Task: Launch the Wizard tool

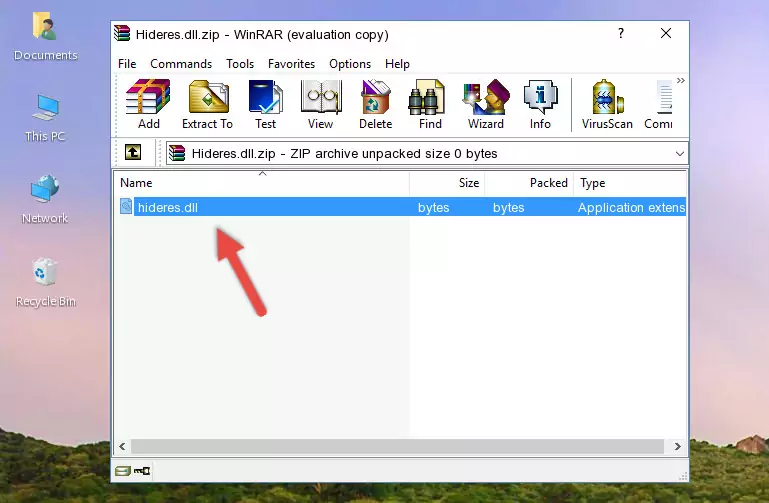Action: [486, 104]
